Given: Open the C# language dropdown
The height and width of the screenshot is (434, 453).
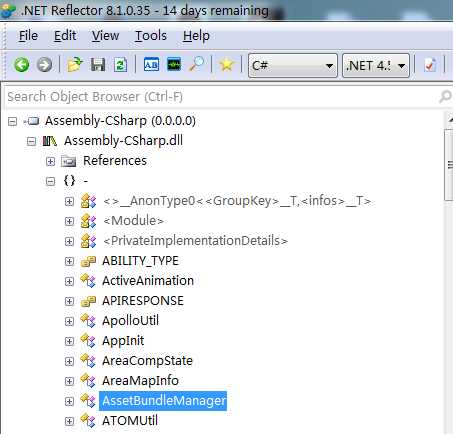Looking at the screenshot, I should click(293, 65).
